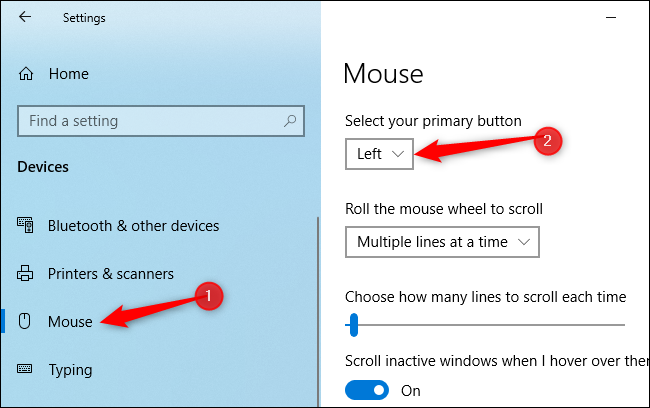
Task: Click the back arrow icon
Action: point(25,17)
